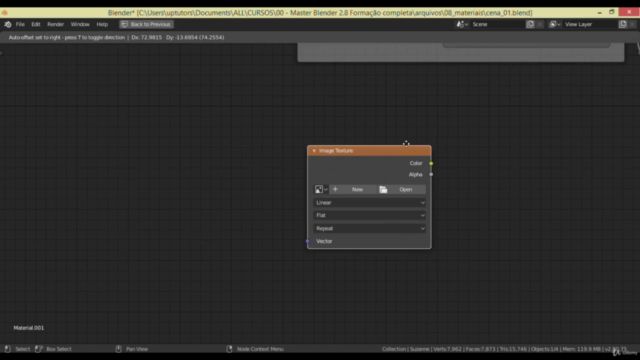
Task: Click the Open image button
Action: click(x=405, y=189)
